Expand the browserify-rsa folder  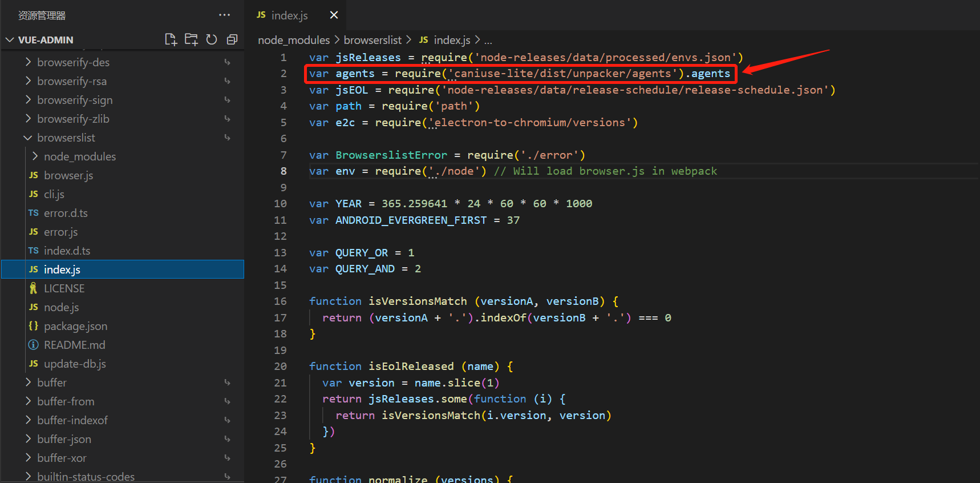(123, 81)
